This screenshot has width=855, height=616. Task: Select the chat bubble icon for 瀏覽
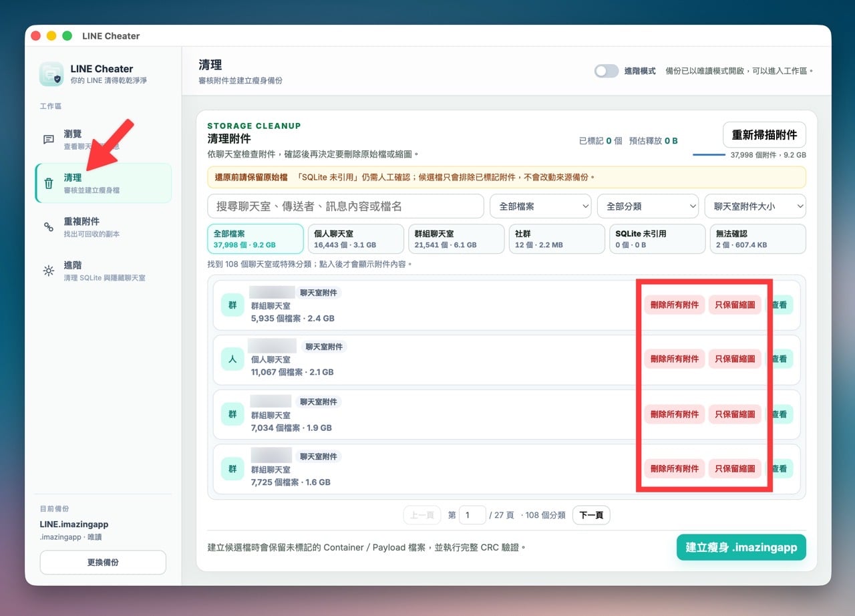tap(49, 140)
